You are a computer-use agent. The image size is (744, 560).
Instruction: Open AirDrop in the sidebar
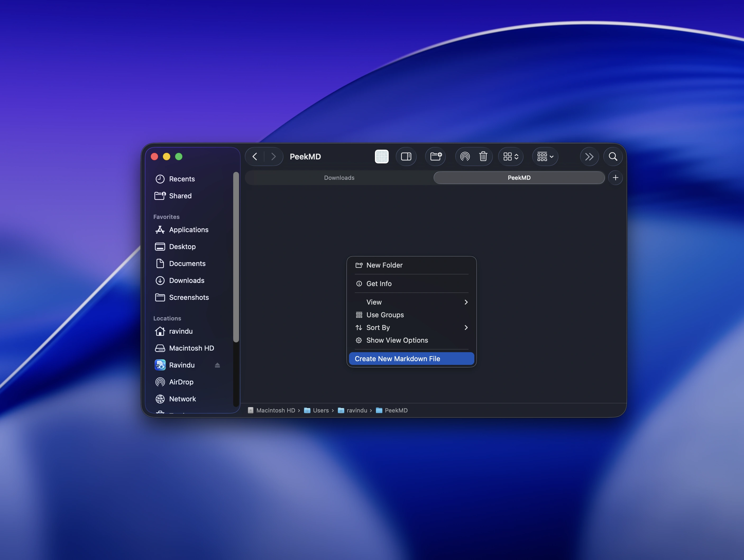(x=189, y=382)
